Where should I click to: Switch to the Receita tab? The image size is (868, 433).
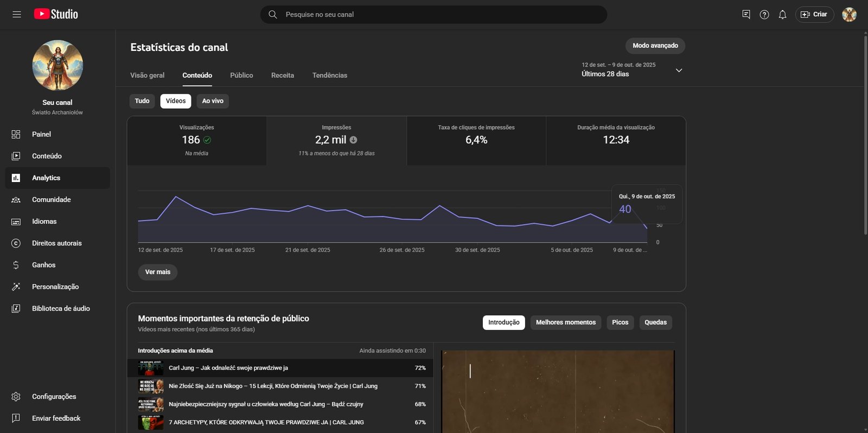[x=283, y=75]
